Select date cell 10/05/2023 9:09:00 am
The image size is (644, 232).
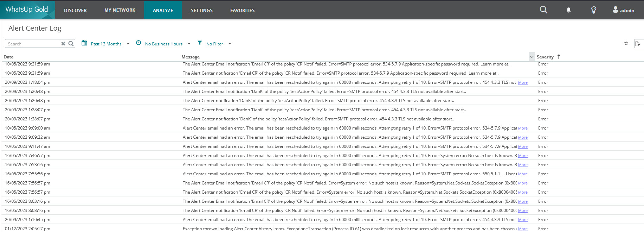(x=27, y=128)
